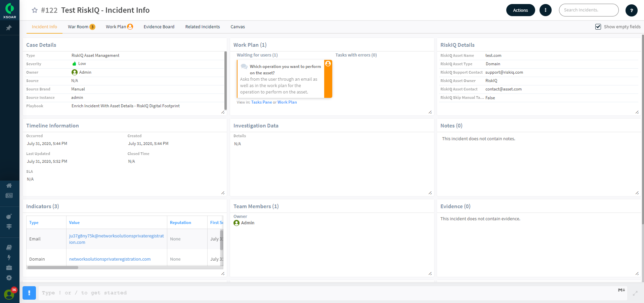Screen dimensions: 644x303
Task: Open Incidents bomb icon in sidebar
Action: coord(9,217)
